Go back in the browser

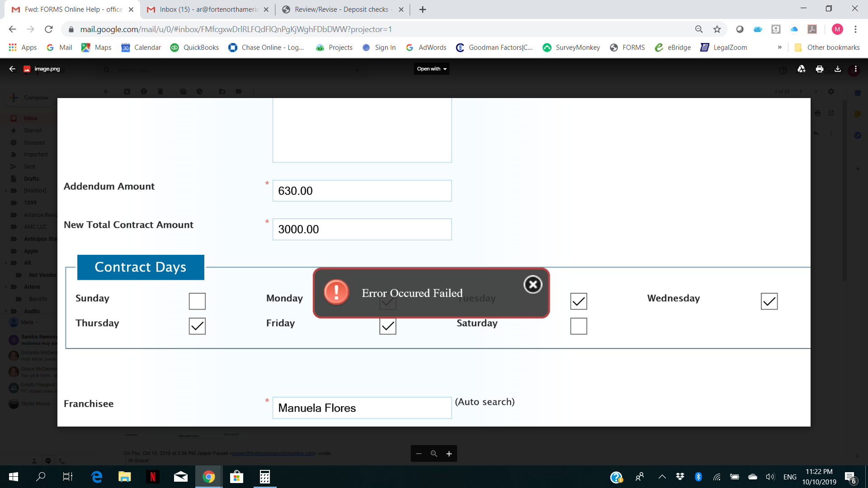[x=12, y=29]
